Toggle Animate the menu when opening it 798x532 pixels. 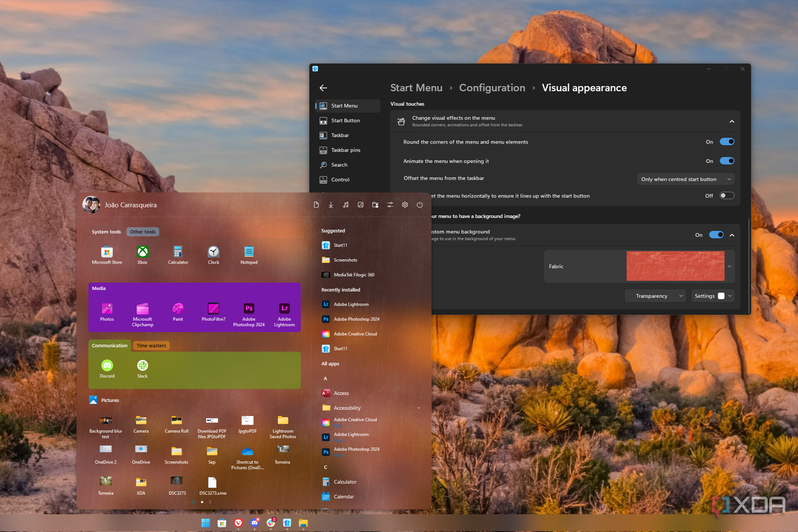727,161
